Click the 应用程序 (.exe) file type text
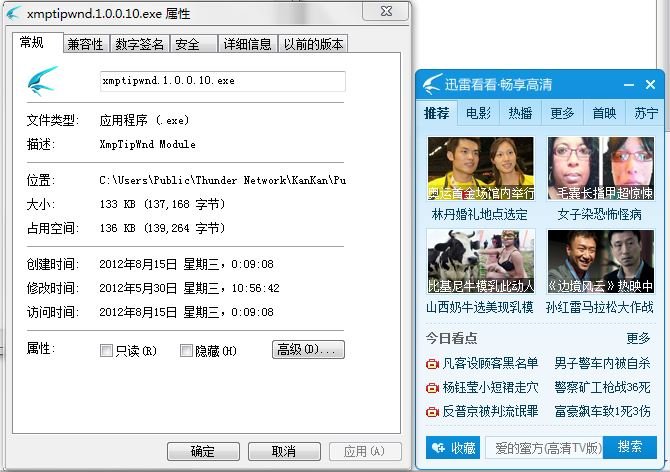This screenshot has width=670, height=472. click(x=144, y=120)
